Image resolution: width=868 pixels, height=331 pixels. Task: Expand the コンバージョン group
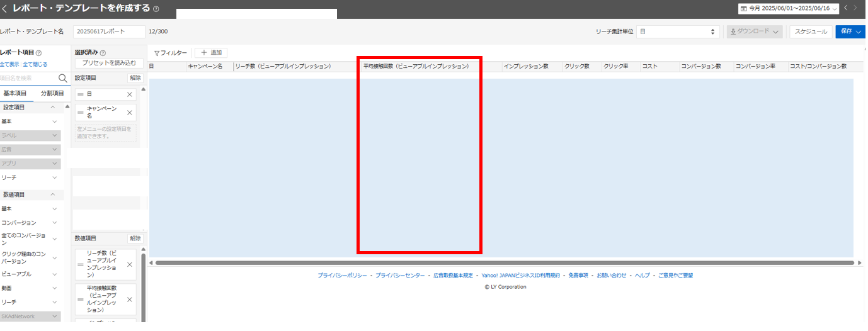tap(55, 223)
